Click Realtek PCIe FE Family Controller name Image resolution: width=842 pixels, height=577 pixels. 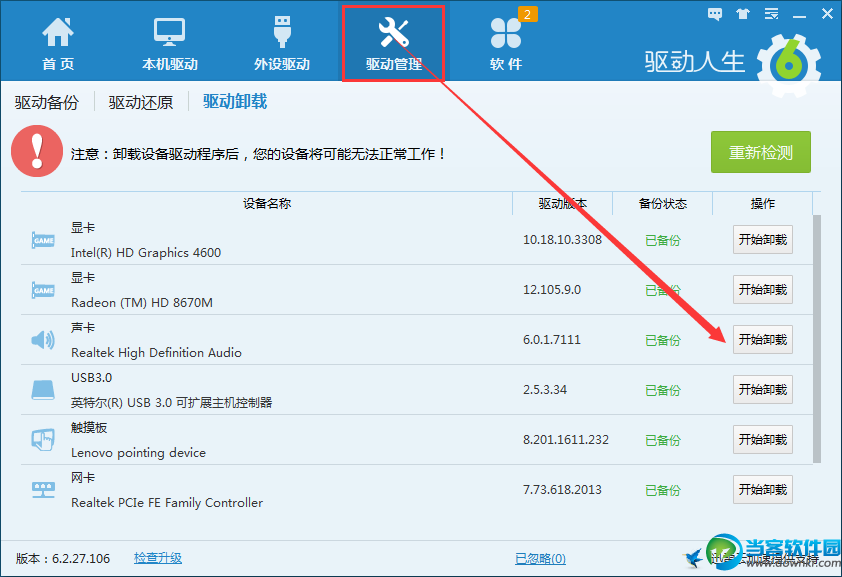(167, 503)
